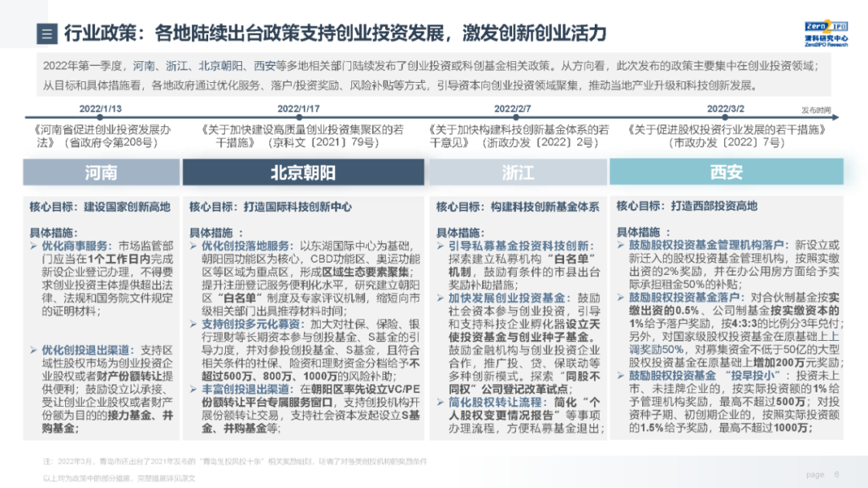Viewport: 868px width, 488px height.
Task: Click the list icon beside the slide title
Action: pyautogui.click(x=47, y=34)
